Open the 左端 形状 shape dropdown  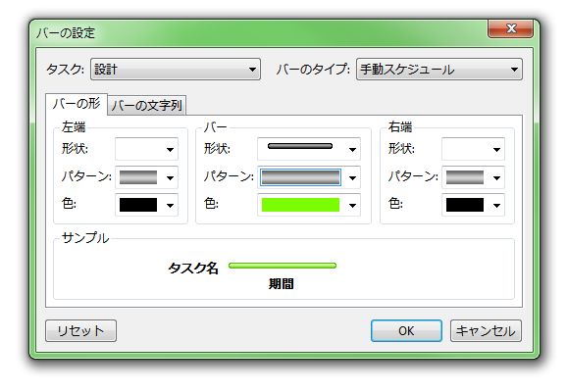pos(146,149)
